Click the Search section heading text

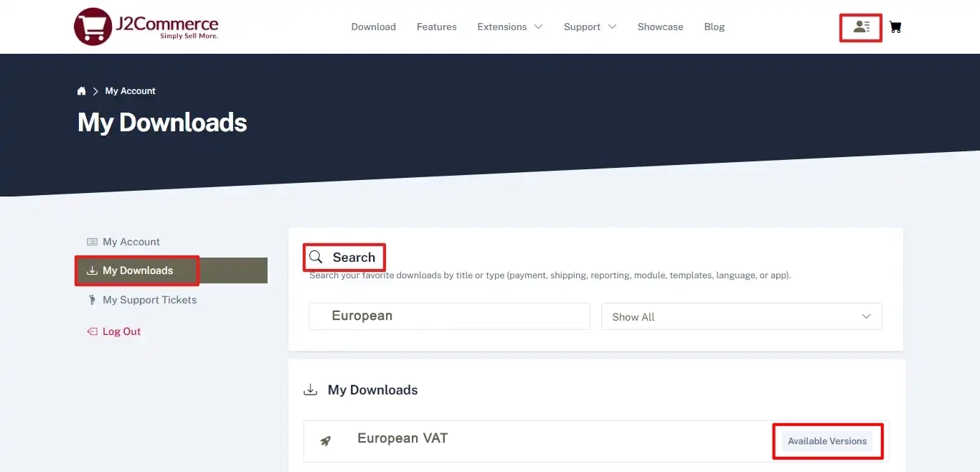pyautogui.click(x=354, y=258)
